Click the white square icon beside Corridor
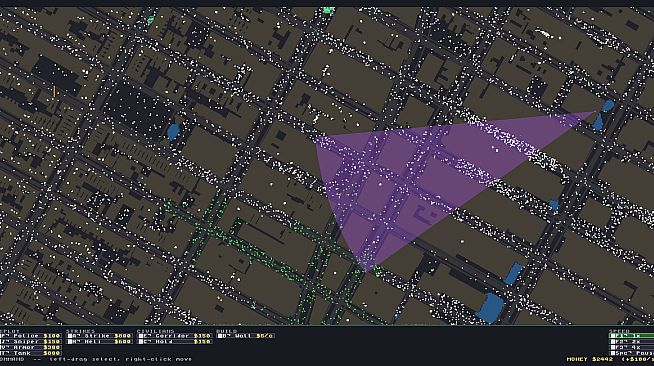The width and height of the screenshot is (654, 366). tap(141, 336)
